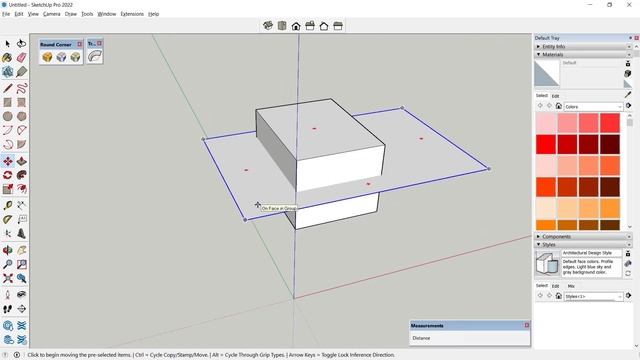
Task: Close the Measurements panel
Action: pyautogui.click(x=527, y=325)
